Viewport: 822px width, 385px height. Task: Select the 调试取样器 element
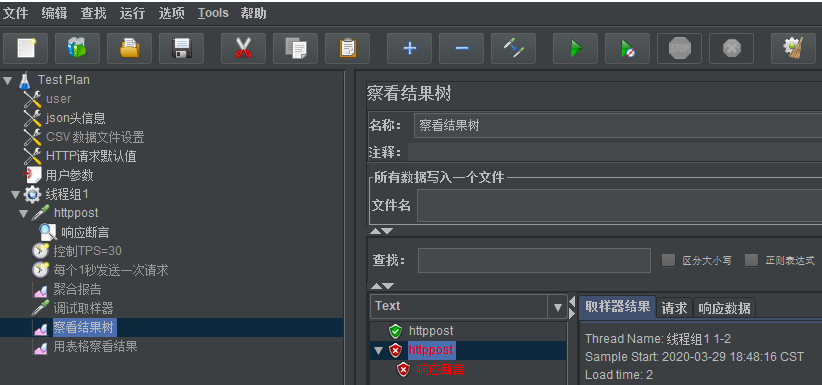tap(83, 308)
